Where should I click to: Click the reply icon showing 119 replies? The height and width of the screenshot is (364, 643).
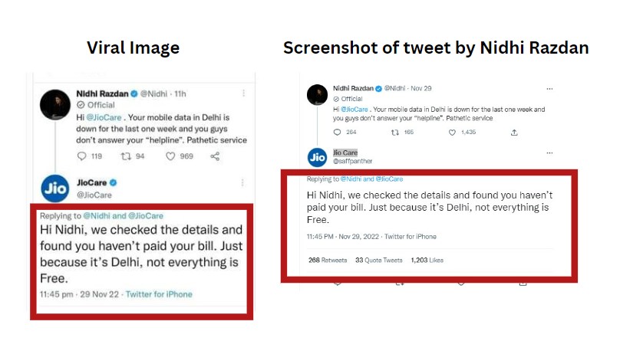pos(84,156)
